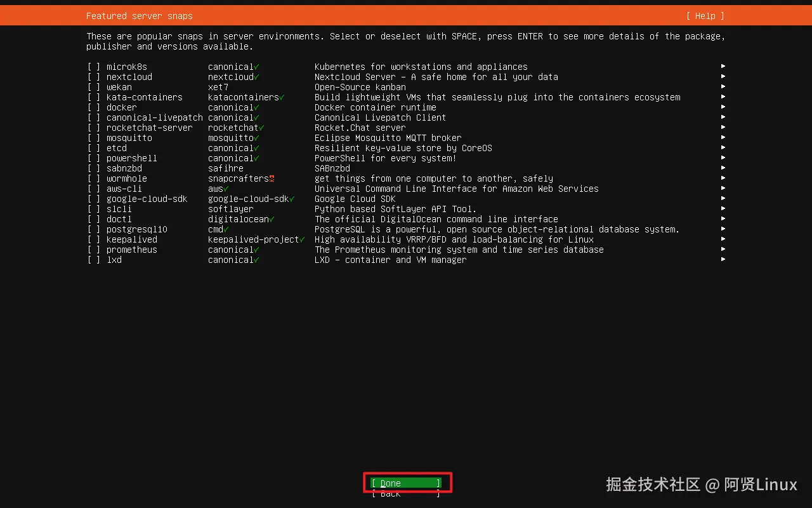Viewport: 812px width, 508px height.
Task: Click the 'Featured server snaps' title
Action: point(140,16)
